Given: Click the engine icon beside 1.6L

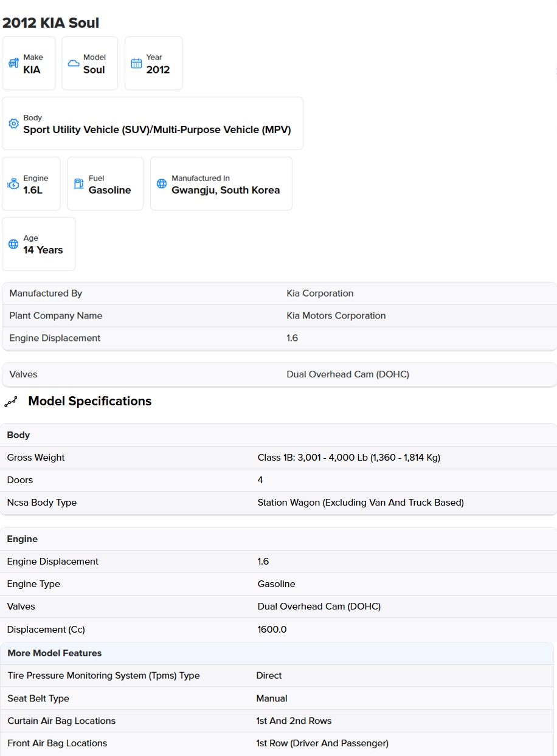Looking at the screenshot, I should point(13,184).
